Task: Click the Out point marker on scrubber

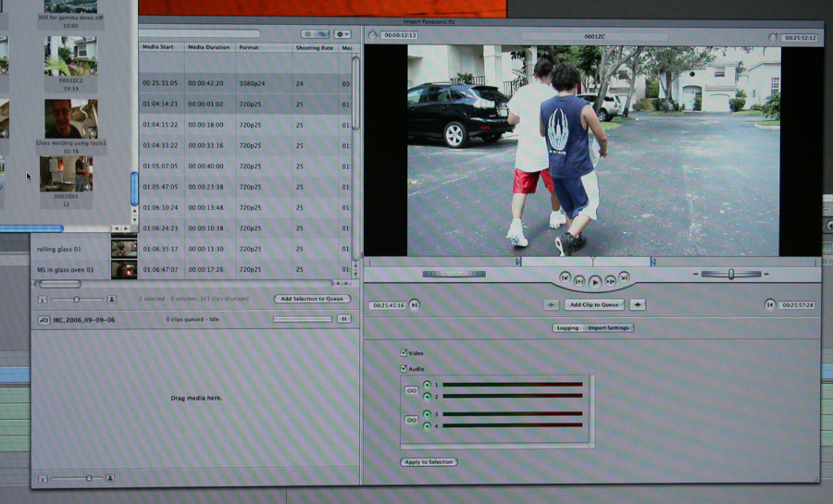Action: pyautogui.click(x=653, y=262)
